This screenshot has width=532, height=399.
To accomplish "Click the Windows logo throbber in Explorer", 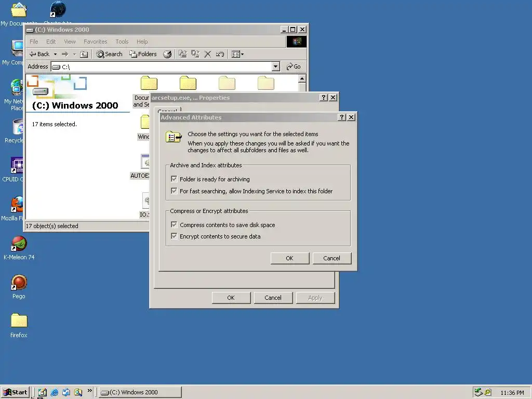I will pyautogui.click(x=297, y=42).
